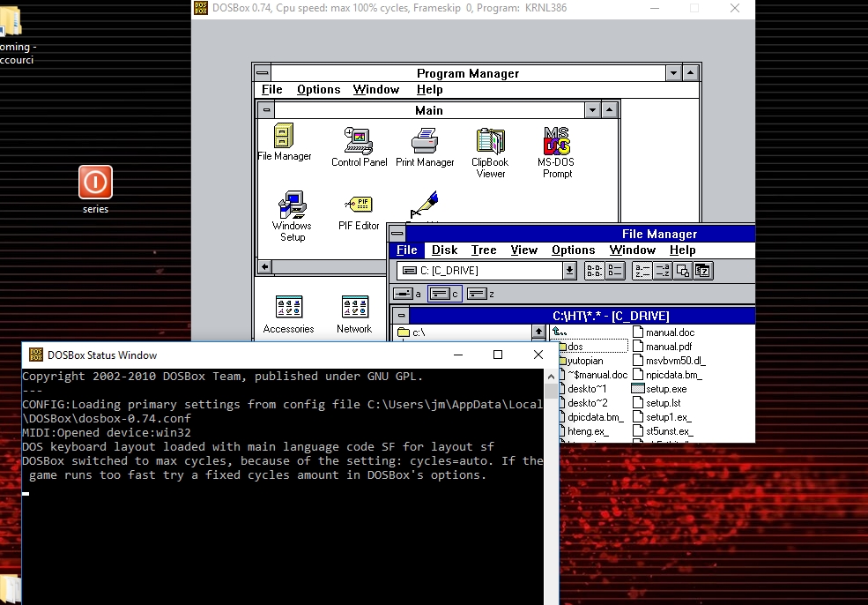This screenshot has height=605, width=868.
Task: Click Main window's left scroll arrow
Action: click(264, 266)
